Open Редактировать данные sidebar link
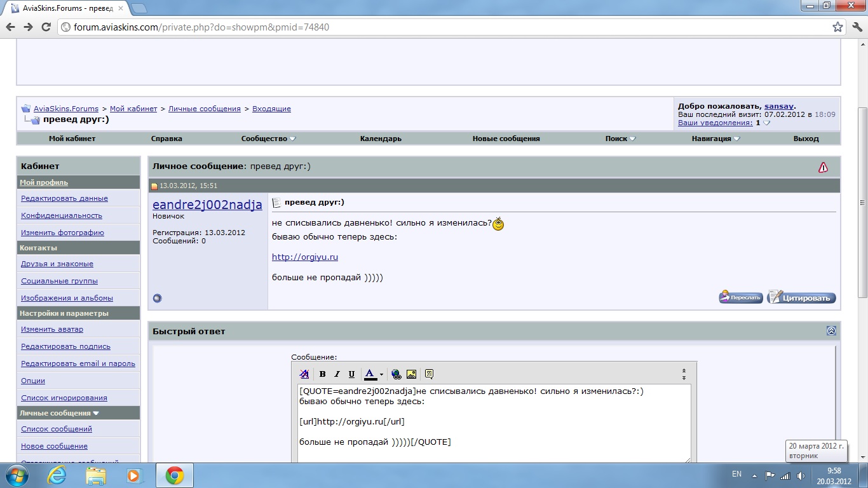The height and width of the screenshot is (488, 868). (64, 198)
